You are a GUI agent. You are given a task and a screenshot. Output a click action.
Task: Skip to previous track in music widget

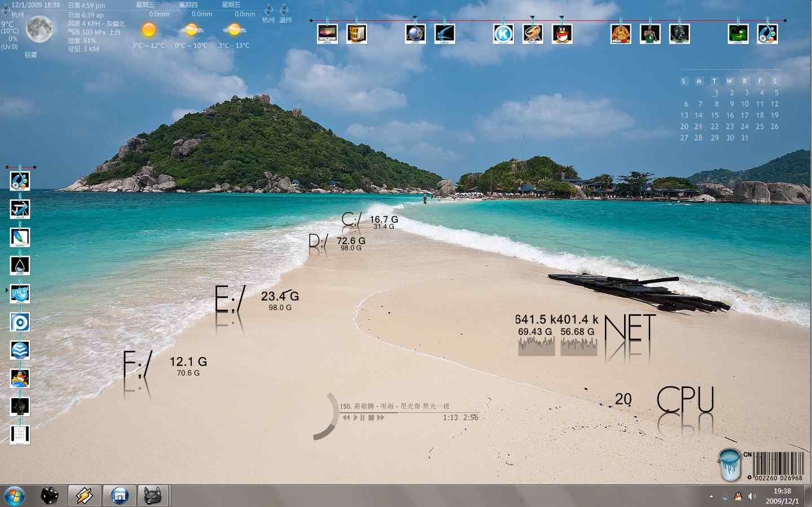coord(346,418)
